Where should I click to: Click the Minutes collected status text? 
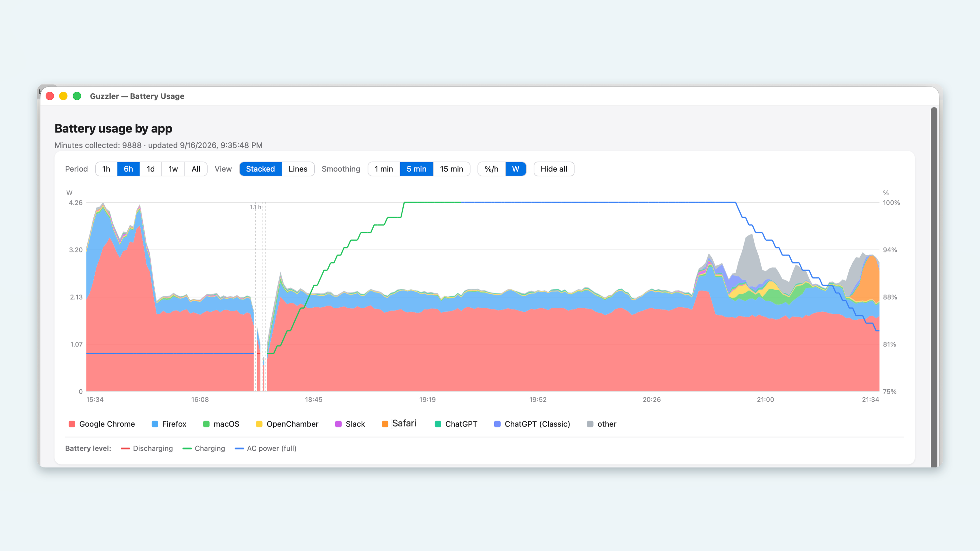pyautogui.click(x=158, y=145)
